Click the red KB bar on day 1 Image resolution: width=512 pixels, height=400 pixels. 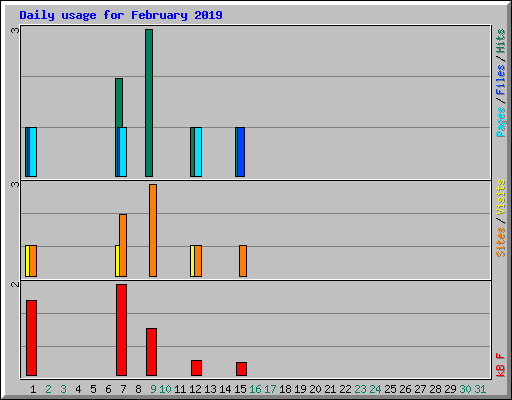[31, 338]
